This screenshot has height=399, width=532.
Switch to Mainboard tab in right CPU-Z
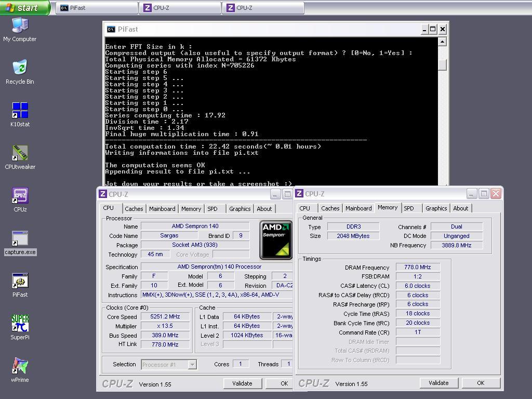[358, 208]
